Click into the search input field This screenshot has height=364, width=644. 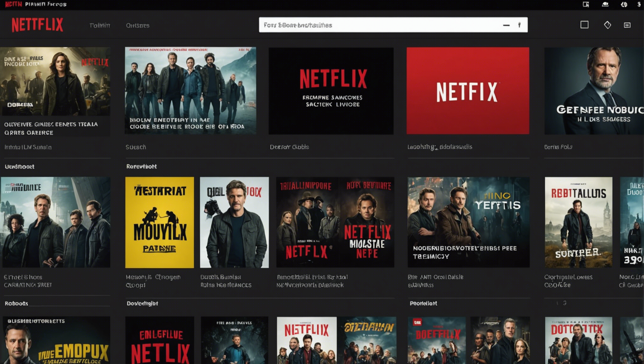(393, 25)
